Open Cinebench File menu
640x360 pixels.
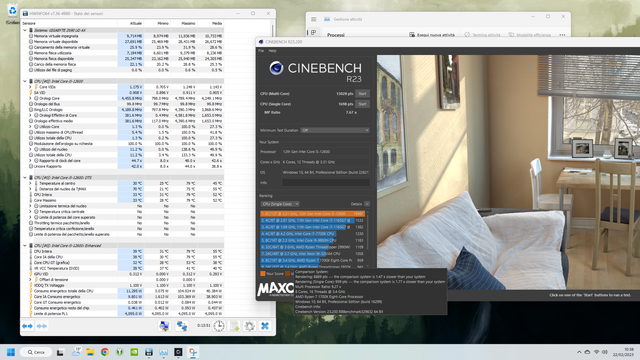261,51
